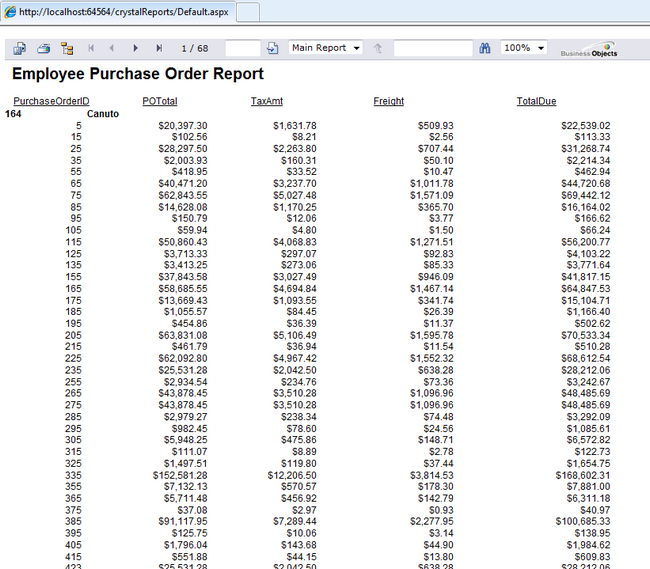
Task: Click TotalDue value $56,200.77
Action: click(x=585, y=242)
